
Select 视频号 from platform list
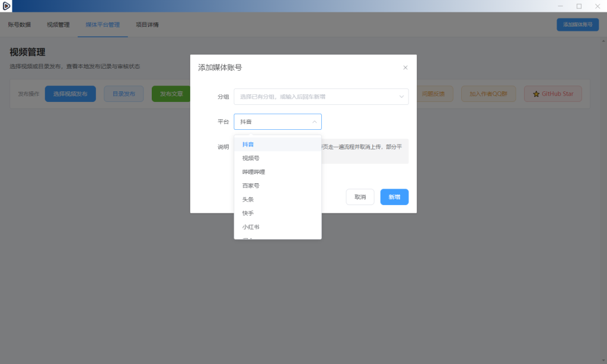pyautogui.click(x=277, y=158)
